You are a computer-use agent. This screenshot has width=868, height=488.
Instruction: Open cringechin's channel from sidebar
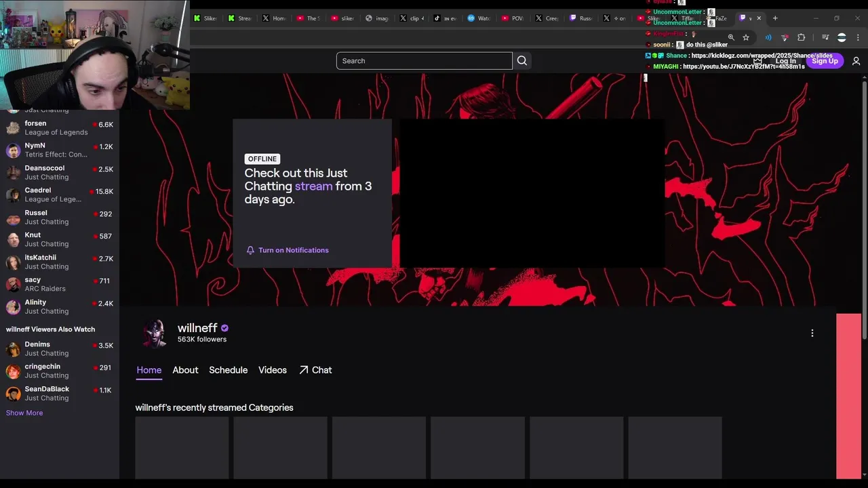tap(60, 371)
